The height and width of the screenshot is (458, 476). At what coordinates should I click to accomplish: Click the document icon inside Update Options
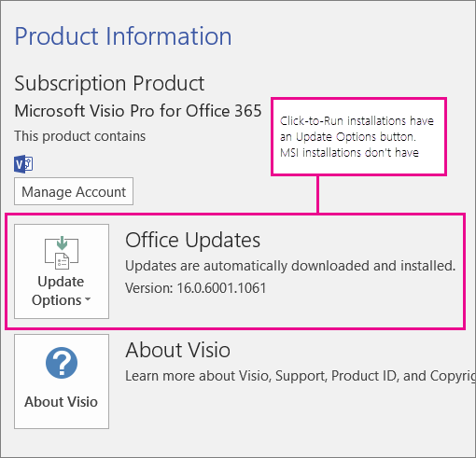62,261
